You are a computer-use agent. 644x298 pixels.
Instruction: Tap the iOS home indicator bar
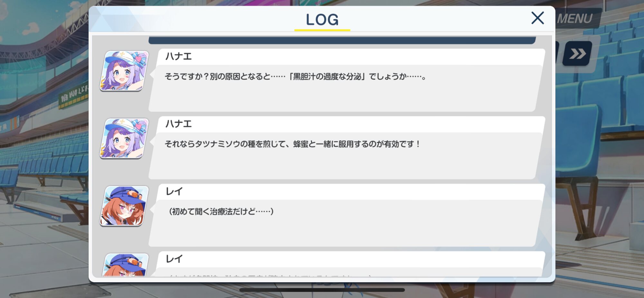[322, 290]
